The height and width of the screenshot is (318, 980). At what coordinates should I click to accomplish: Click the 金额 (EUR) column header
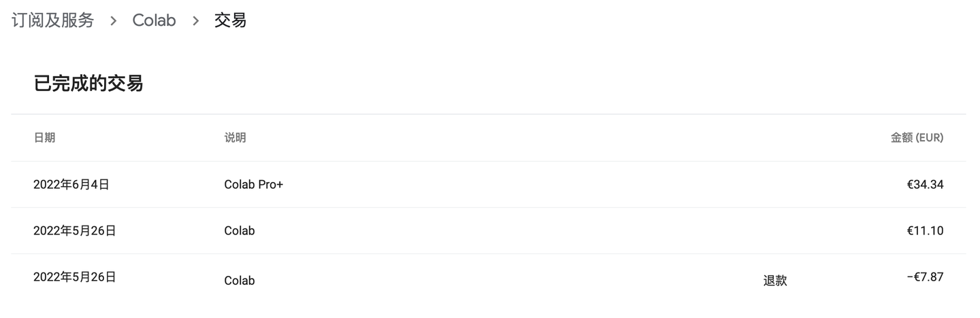click(917, 138)
